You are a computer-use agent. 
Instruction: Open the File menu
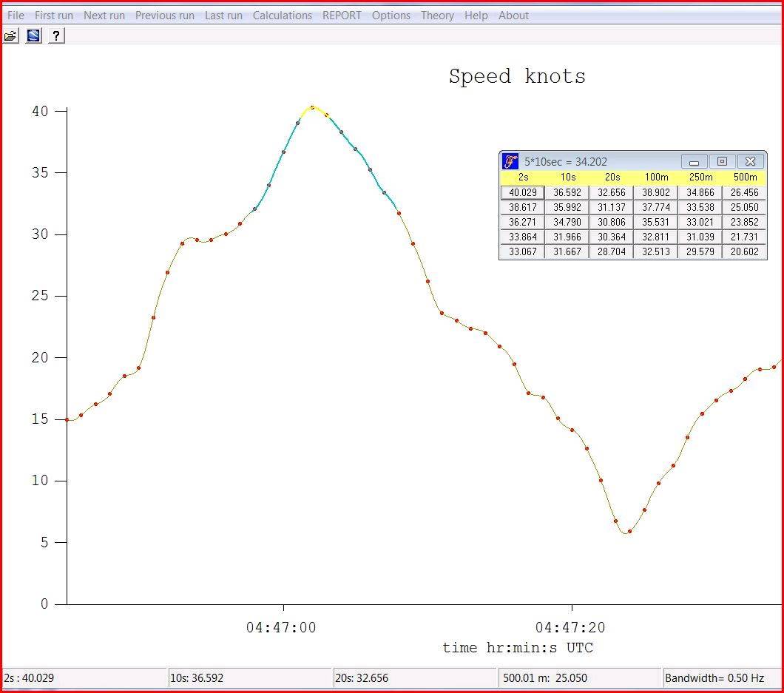click(16, 15)
